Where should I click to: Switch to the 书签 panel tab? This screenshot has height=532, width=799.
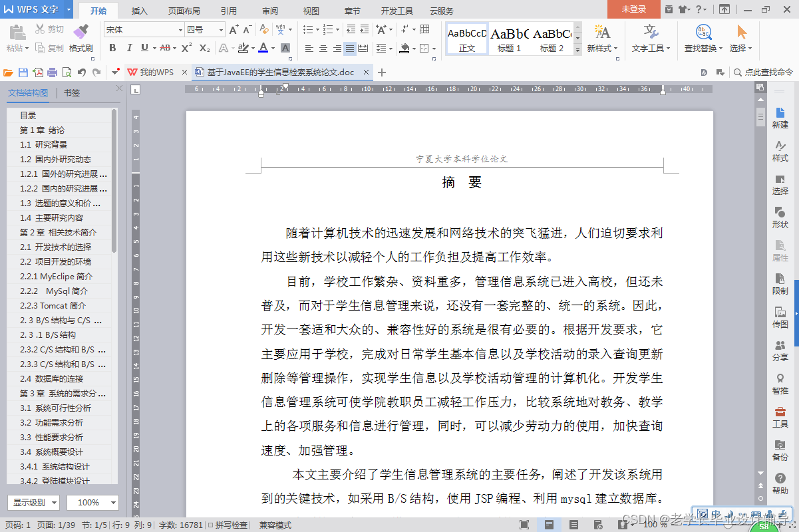[x=71, y=92]
